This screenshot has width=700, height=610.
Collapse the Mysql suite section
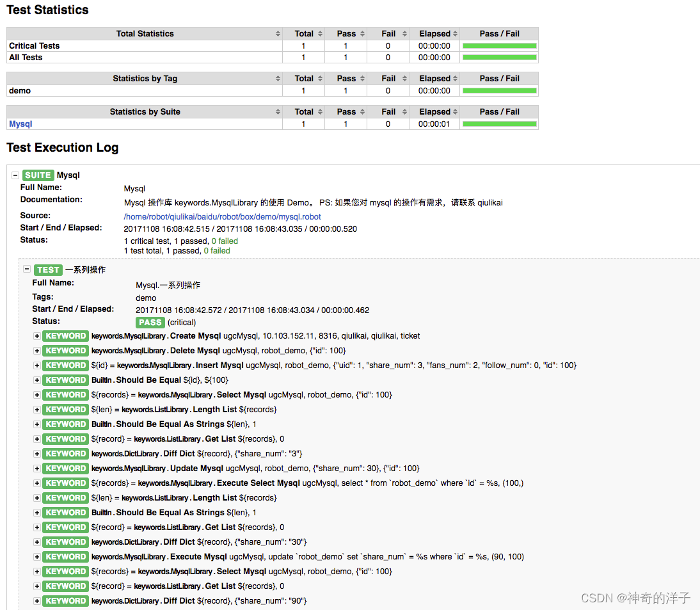(15, 175)
